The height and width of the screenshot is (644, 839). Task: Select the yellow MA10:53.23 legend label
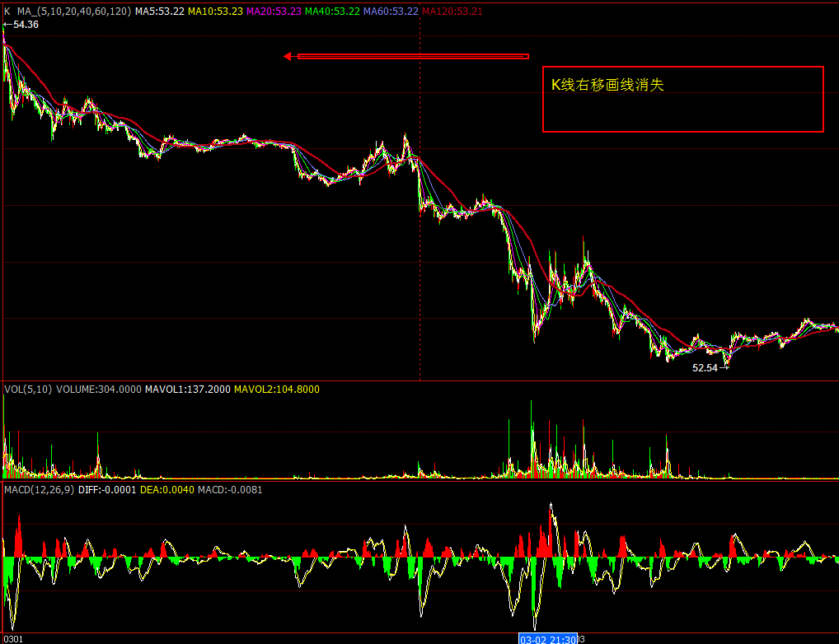click(x=216, y=12)
